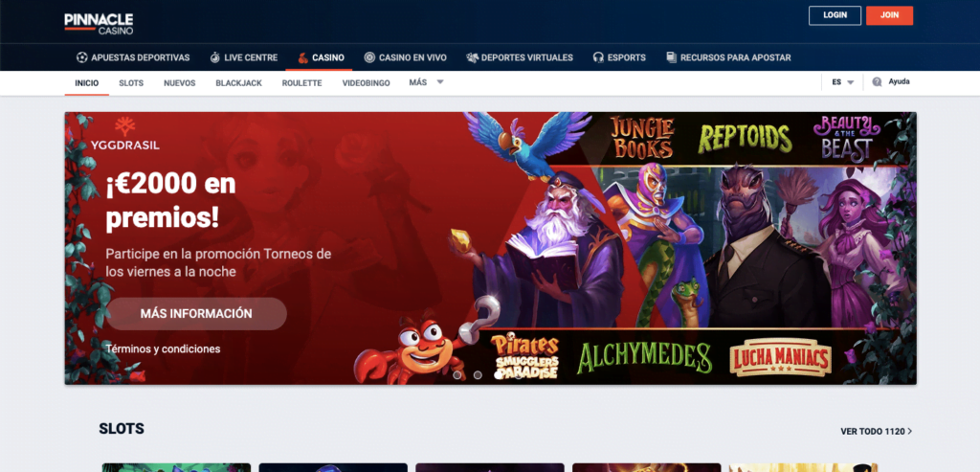Open the Términos y condiciones link
Screen dimensions: 980x472
coord(164,348)
